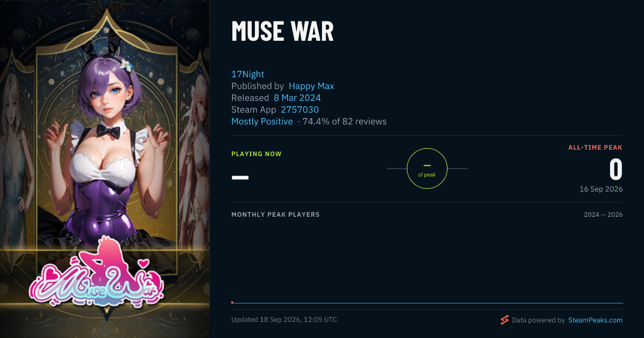Click the red start marker on the chart

[x=232, y=303]
